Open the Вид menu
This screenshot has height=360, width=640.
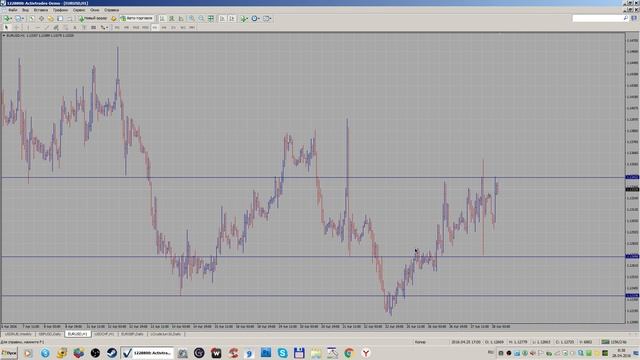(25, 10)
